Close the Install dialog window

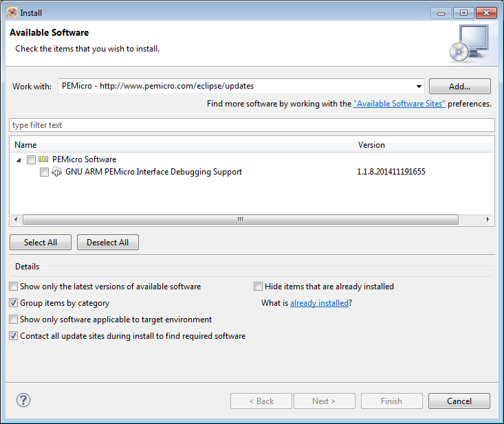click(x=486, y=13)
